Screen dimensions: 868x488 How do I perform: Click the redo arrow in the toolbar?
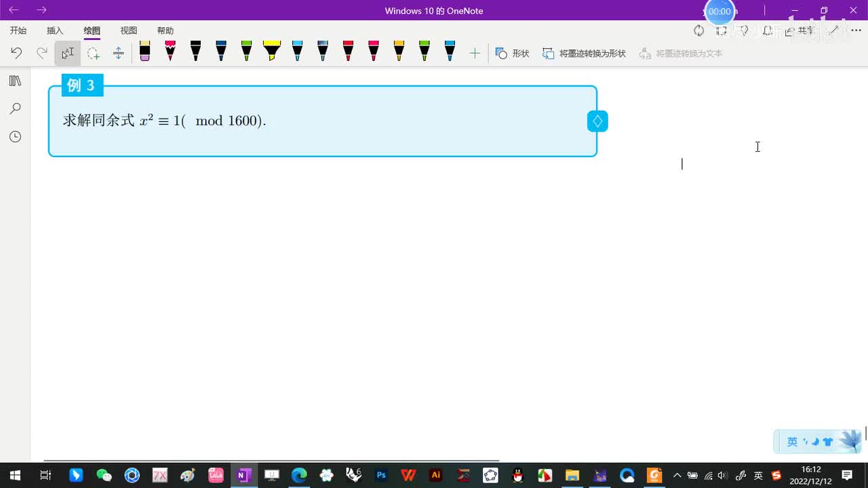(42, 53)
